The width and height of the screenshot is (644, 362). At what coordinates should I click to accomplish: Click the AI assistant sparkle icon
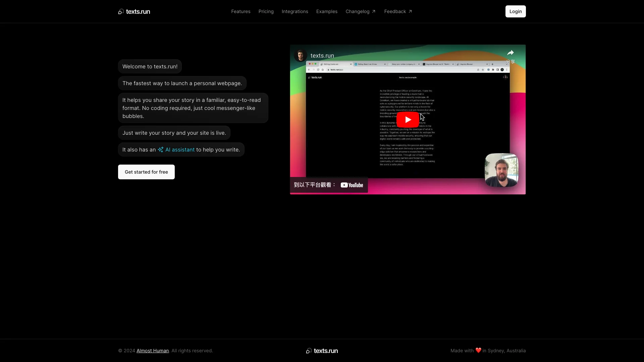[x=161, y=149]
